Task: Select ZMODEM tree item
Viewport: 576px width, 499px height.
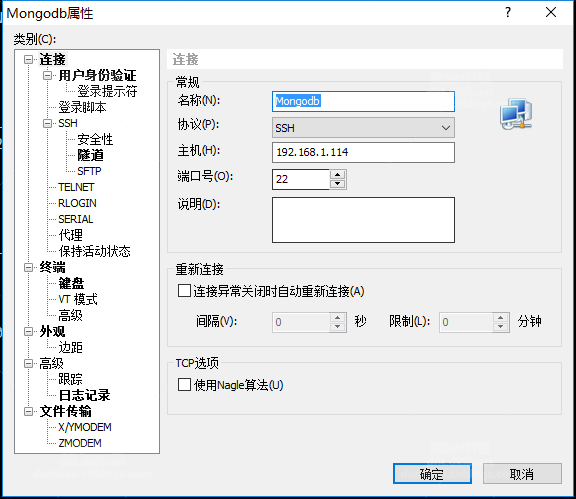Action: coord(80,443)
